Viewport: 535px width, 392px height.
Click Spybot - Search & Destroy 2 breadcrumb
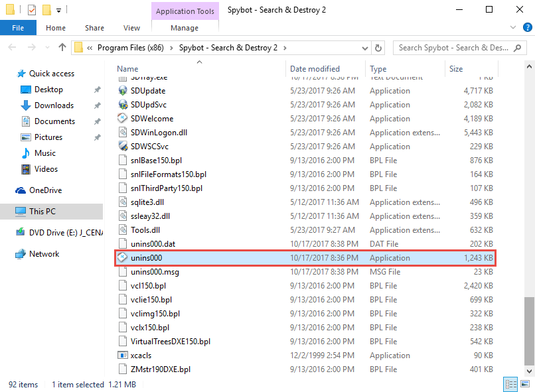pos(228,48)
